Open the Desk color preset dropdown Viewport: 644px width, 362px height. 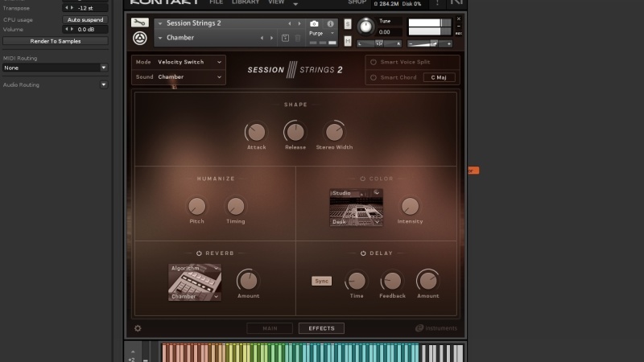[x=356, y=222]
